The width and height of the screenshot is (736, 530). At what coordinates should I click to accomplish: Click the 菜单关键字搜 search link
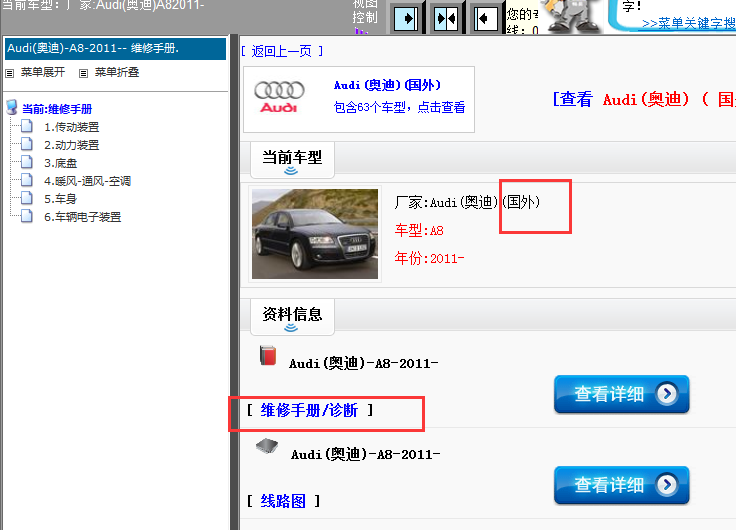(689, 23)
